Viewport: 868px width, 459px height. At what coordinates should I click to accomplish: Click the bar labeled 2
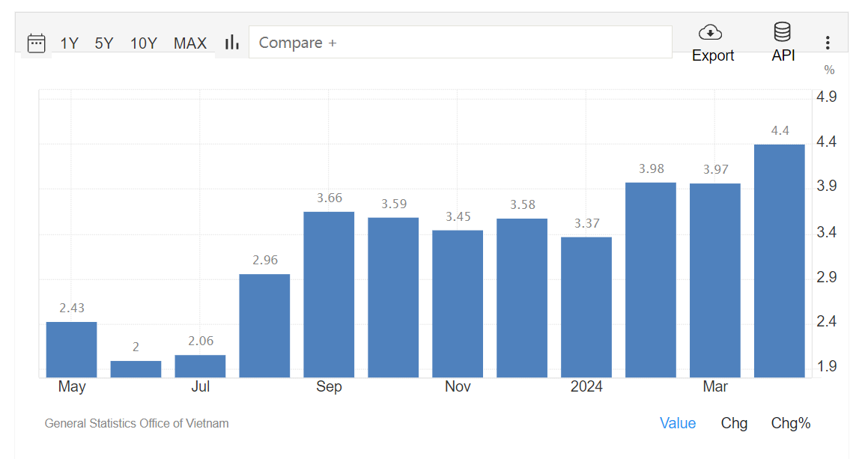[x=136, y=368]
